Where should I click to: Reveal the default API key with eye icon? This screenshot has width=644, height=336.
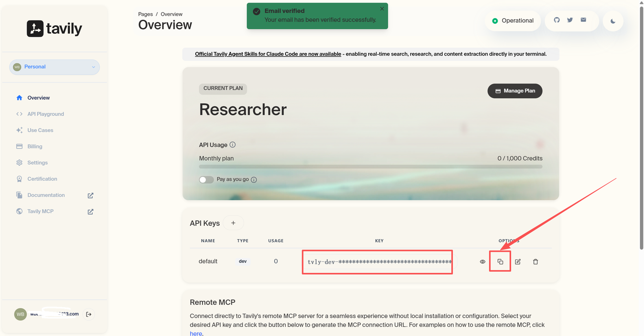(x=482, y=262)
